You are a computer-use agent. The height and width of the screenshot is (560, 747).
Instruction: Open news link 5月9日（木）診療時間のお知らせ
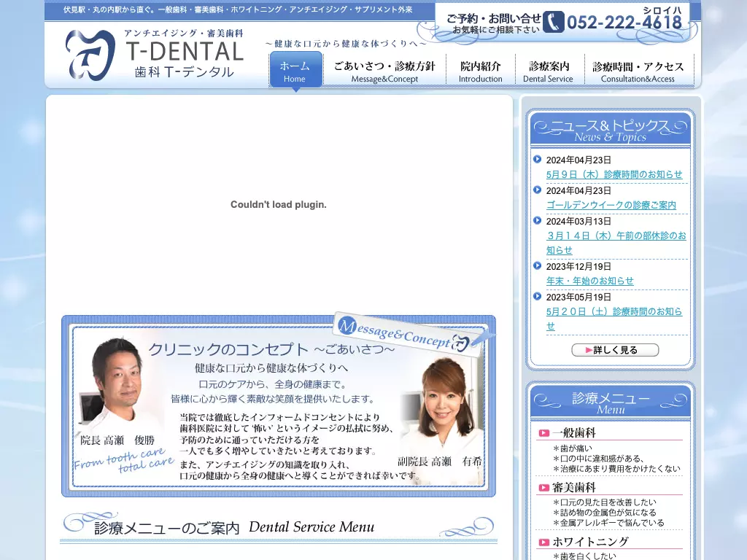[x=614, y=174]
